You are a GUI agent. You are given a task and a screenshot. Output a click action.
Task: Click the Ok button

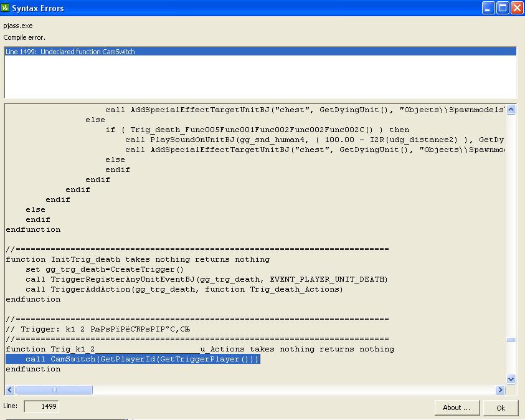click(x=501, y=408)
